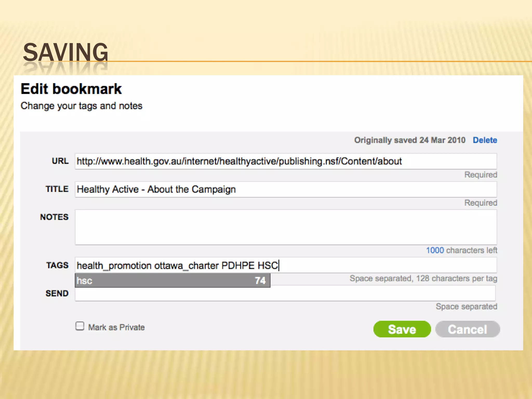Click the Originally saved 24 Mar 2010 text

tap(410, 140)
